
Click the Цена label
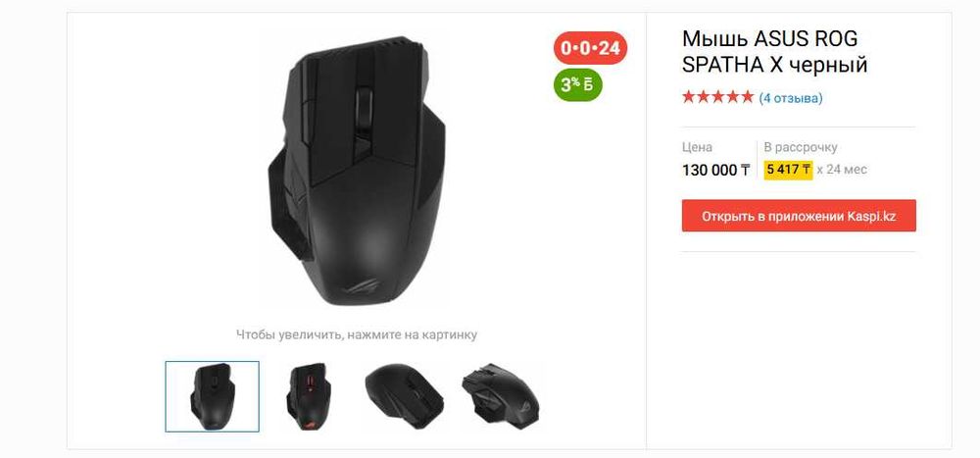pyautogui.click(x=697, y=148)
